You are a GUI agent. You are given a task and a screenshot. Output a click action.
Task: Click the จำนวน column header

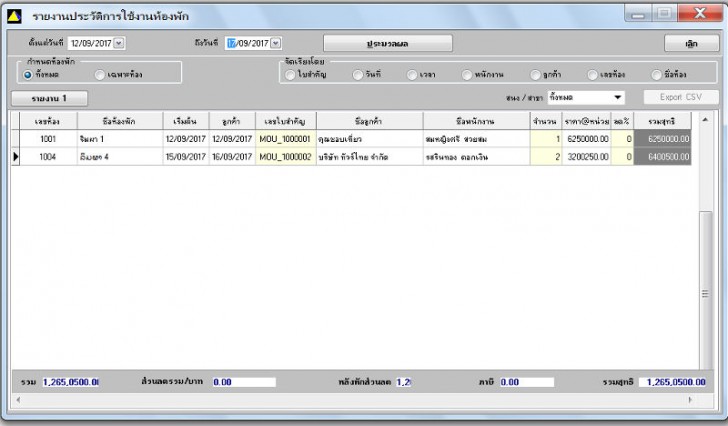546,121
